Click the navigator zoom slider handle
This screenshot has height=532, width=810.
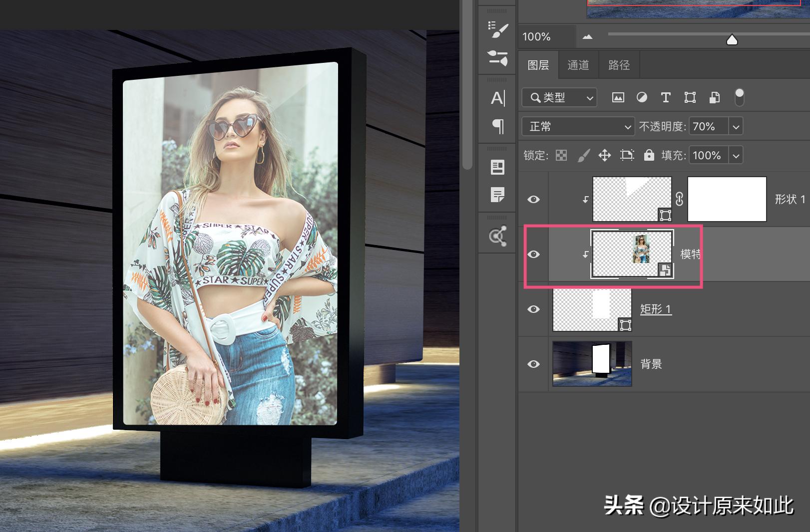click(732, 40)
